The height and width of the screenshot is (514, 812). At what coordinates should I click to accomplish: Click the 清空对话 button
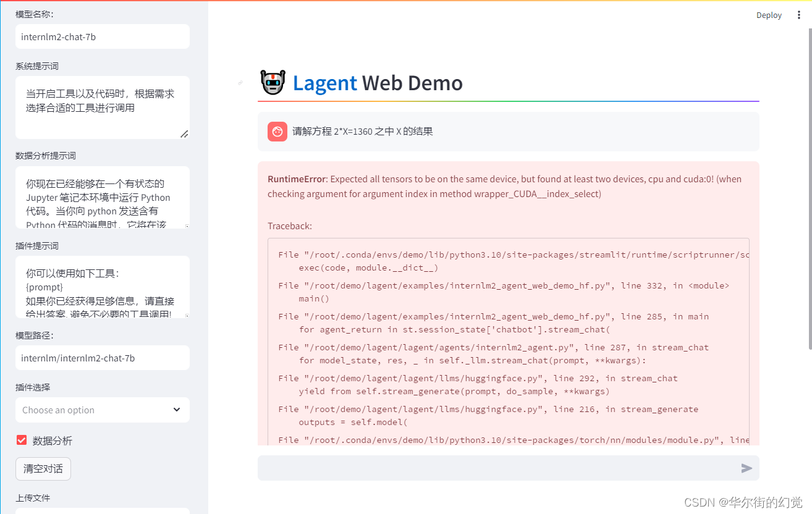tap(43, 469)
